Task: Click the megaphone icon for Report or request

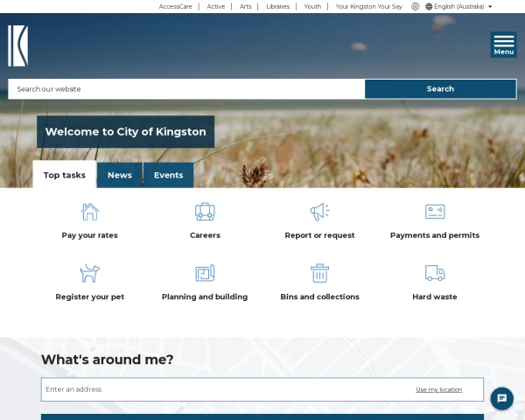Action: click(319, 212)
